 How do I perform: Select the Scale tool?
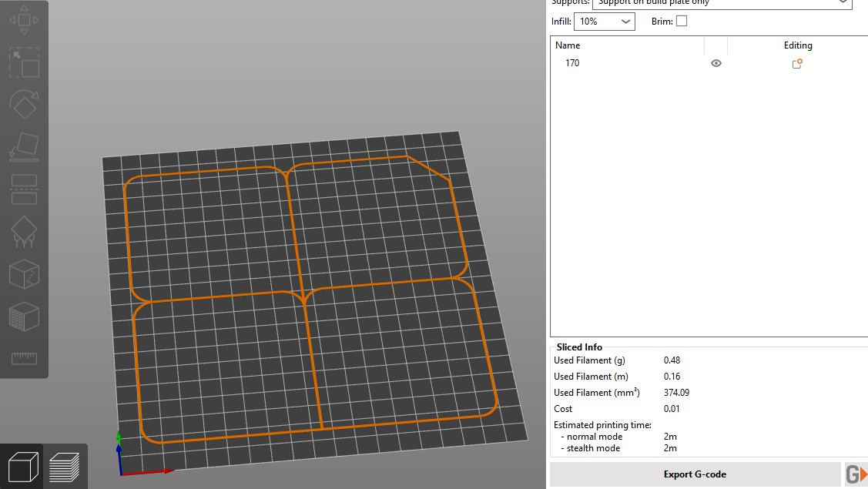click(24, 62)
